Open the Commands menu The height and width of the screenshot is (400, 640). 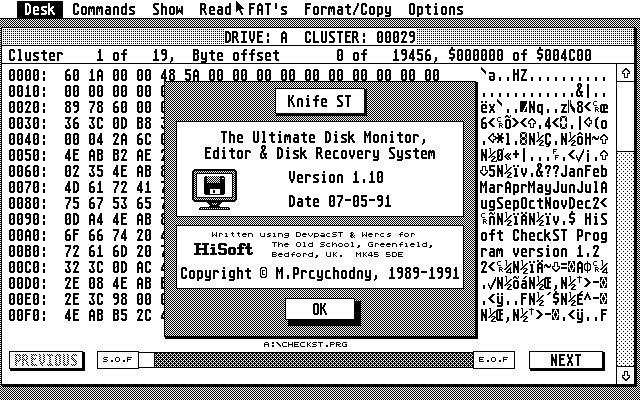[104, 10]
